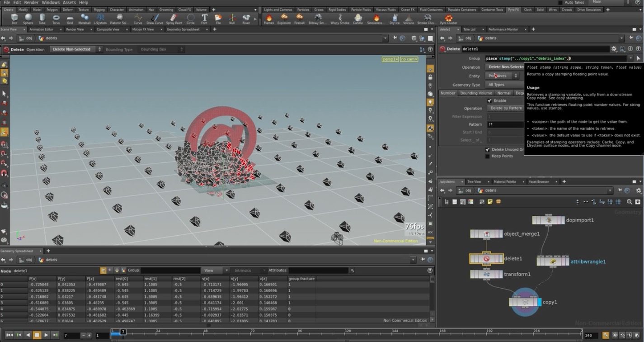Select the Volcano pyro tool

coord(409,19)
